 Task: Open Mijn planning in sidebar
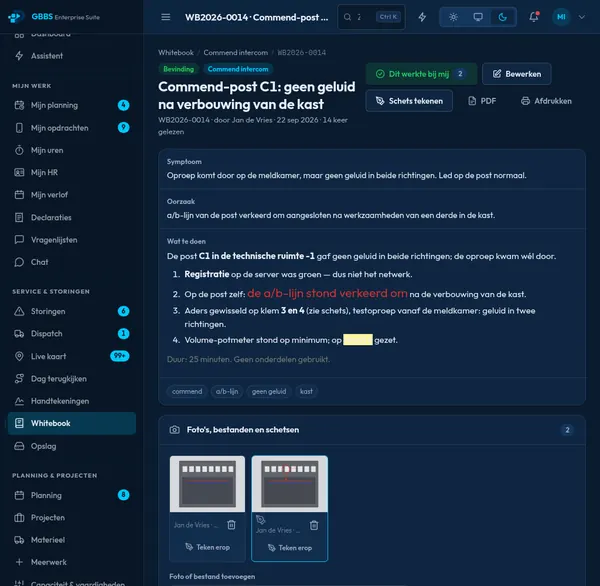point(72,105)
